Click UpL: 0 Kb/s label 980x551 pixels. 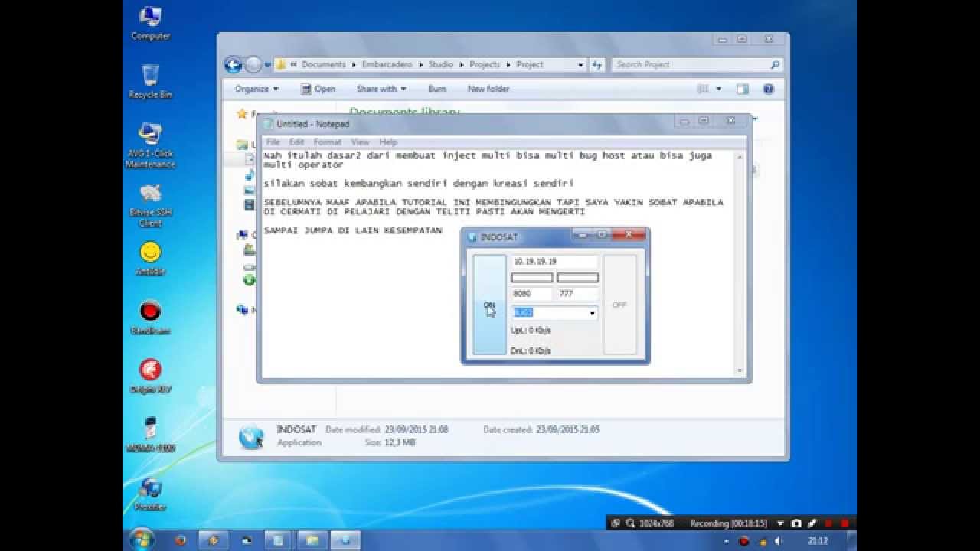[x=531, y=331]
